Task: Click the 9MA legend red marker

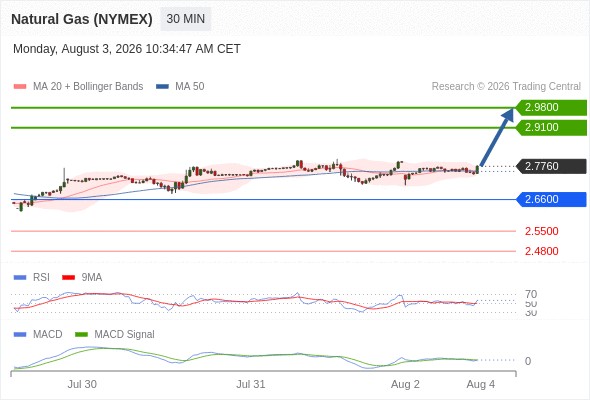Action: tap(68, 278)
